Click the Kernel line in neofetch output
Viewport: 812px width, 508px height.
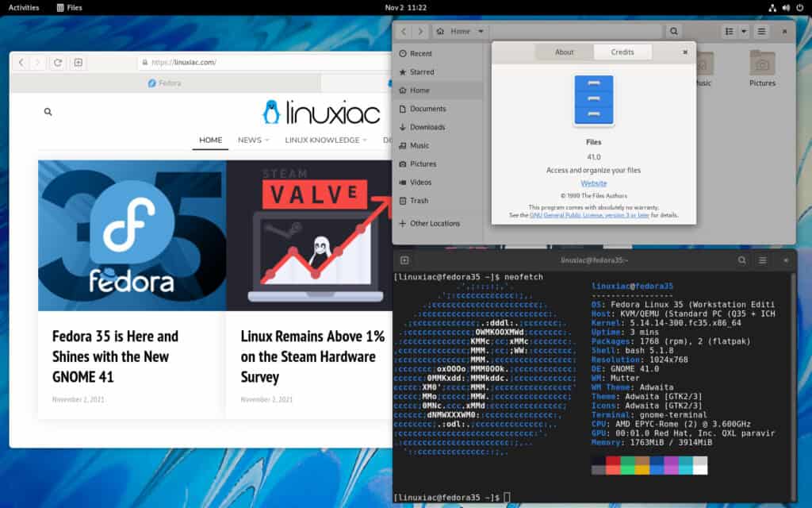click(x=666, y=323)
